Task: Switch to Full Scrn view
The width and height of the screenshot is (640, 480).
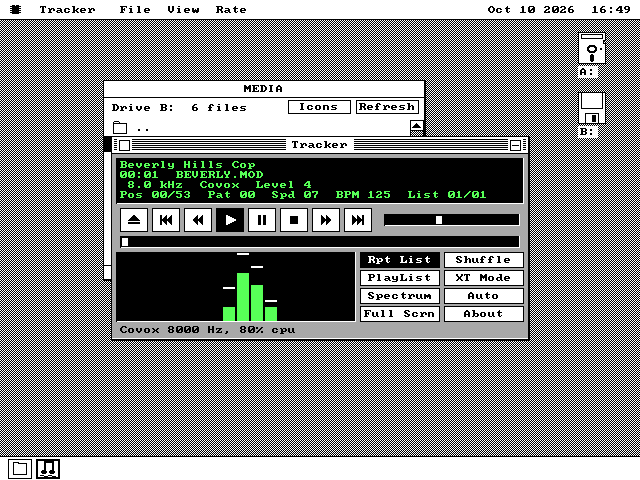Action: (400, 313)
